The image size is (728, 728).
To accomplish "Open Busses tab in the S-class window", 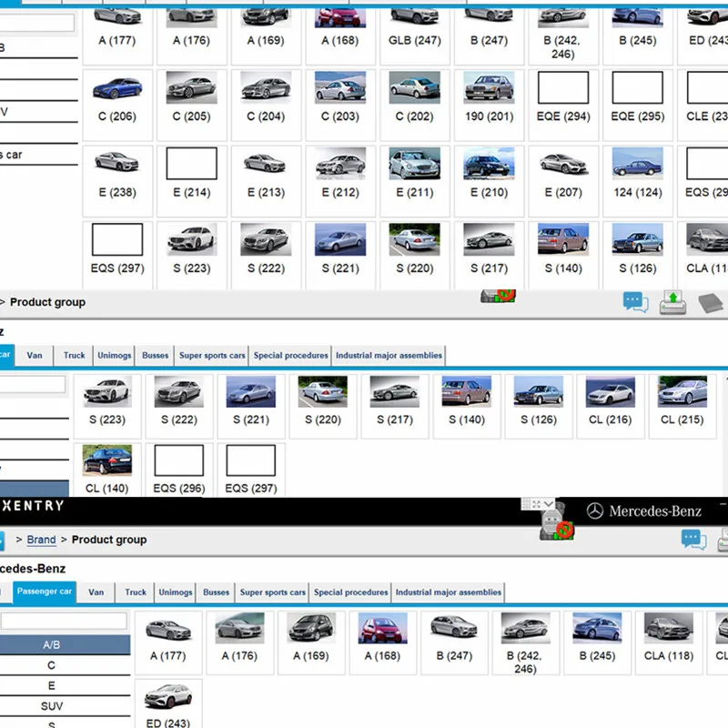I will click(x=155, y=356).
